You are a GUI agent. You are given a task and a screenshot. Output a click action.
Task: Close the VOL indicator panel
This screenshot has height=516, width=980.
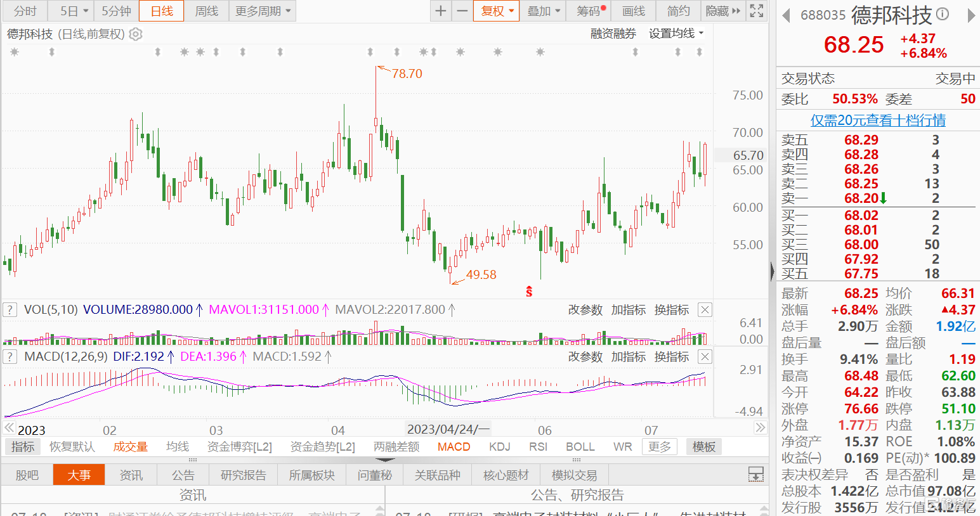tap(705, 310)
